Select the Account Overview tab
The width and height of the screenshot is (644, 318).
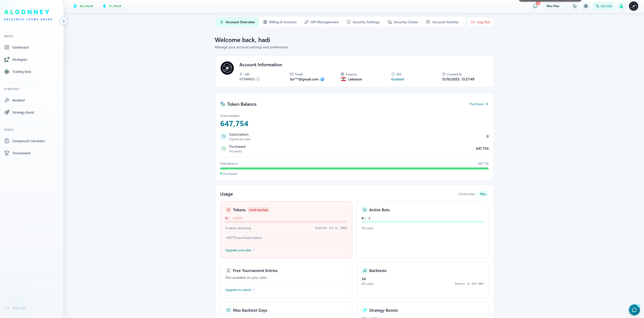point(237,22)
